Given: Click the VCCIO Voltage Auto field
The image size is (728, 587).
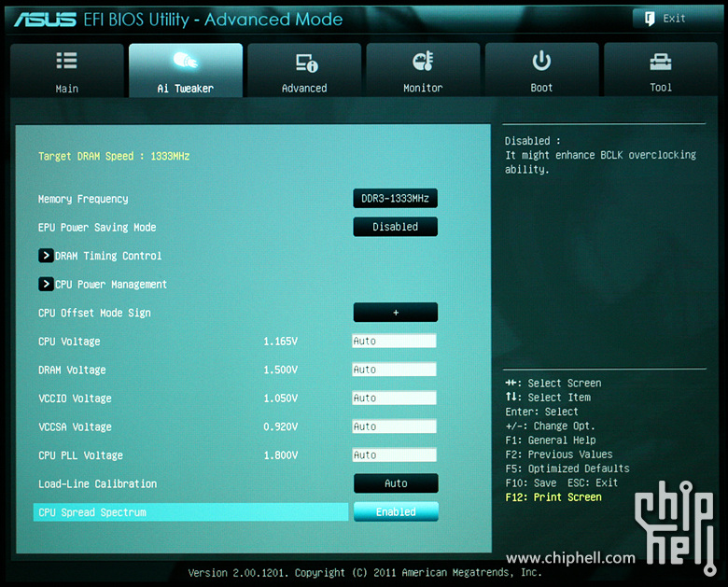Looking at the screenshot, I should pyautogui.click(x=394, y=398).
